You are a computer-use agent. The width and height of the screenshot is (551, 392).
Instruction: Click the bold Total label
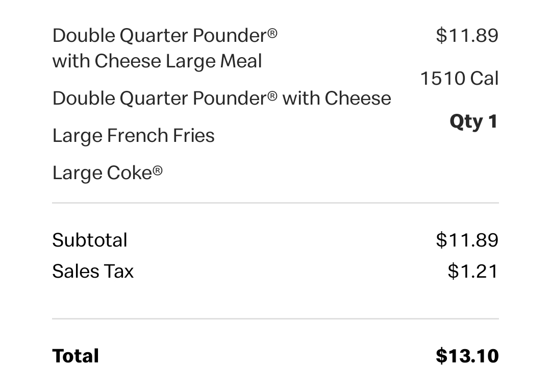[76, 356]
